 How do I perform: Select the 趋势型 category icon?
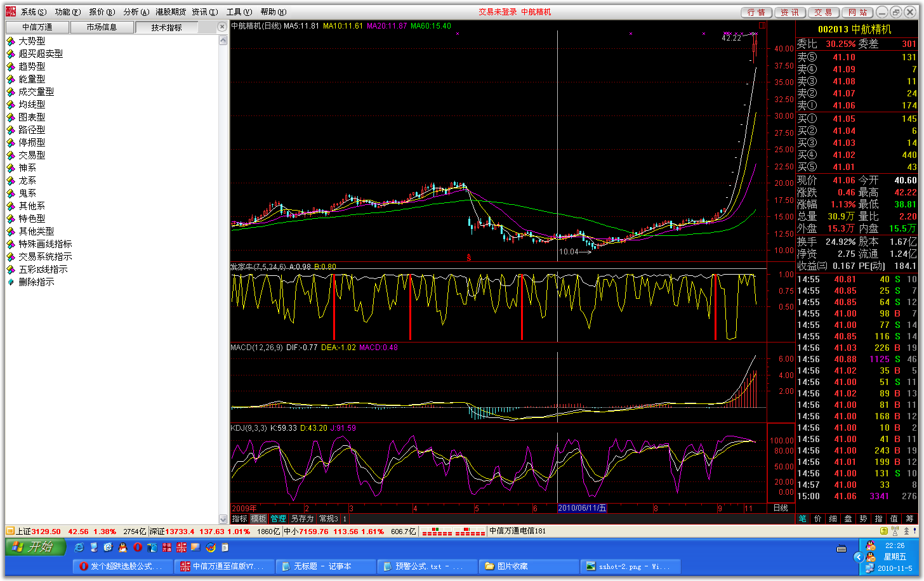click(x=11, y=67)
